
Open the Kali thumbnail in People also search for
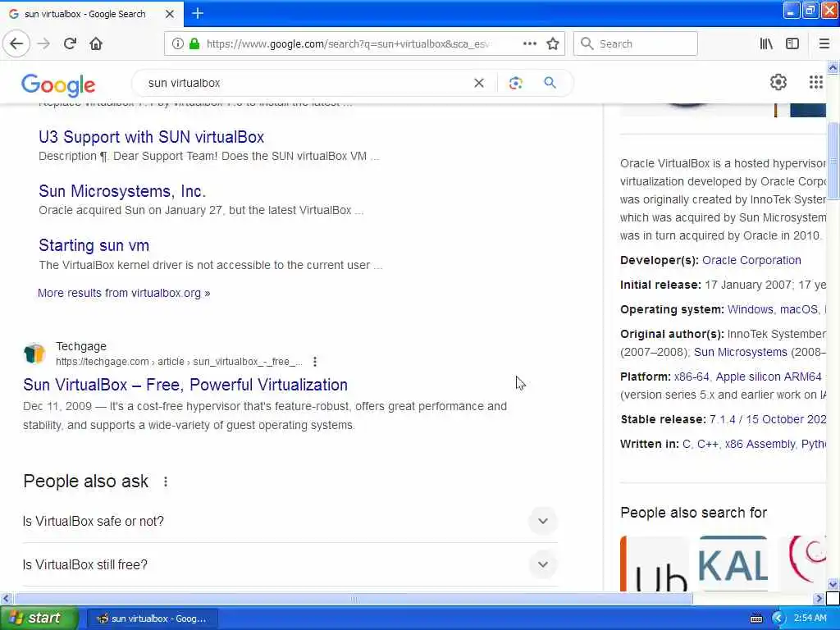[x=733, y=563]
